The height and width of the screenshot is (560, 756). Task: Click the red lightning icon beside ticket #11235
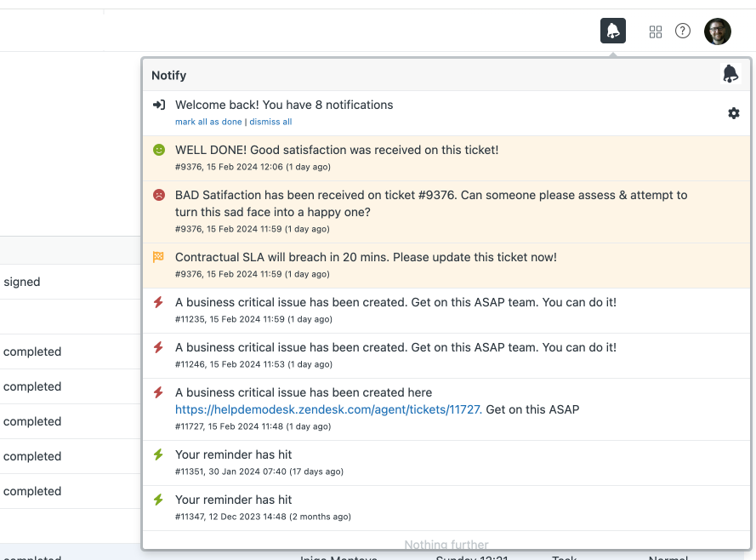tap(158, 302)
